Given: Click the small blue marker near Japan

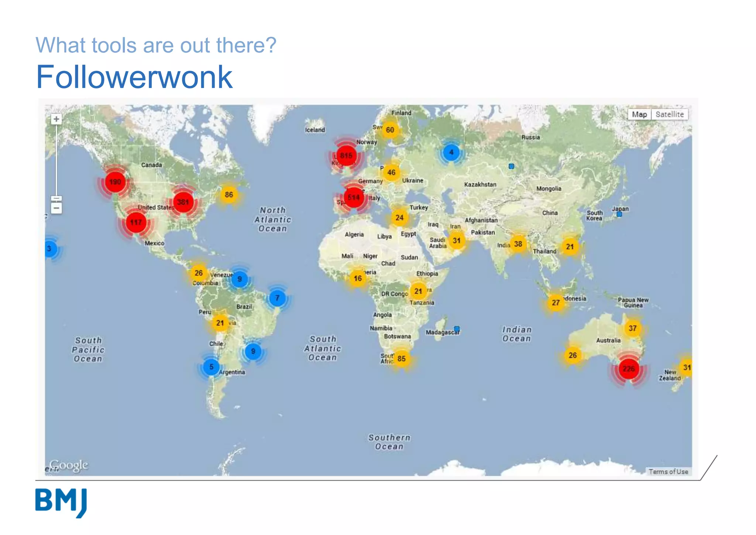Looking at the screenshot, I should [619, 214].
